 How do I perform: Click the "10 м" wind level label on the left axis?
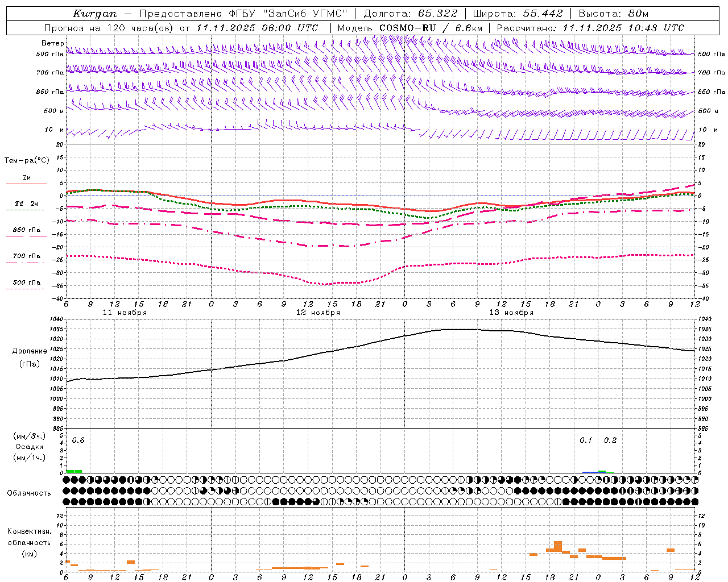pos(55,130)
